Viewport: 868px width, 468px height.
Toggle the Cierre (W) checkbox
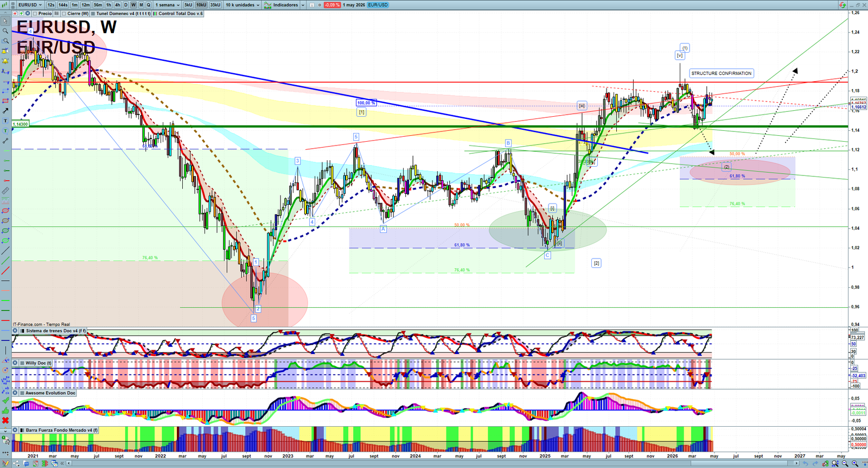pyautogui.click(x=63, y=14)
